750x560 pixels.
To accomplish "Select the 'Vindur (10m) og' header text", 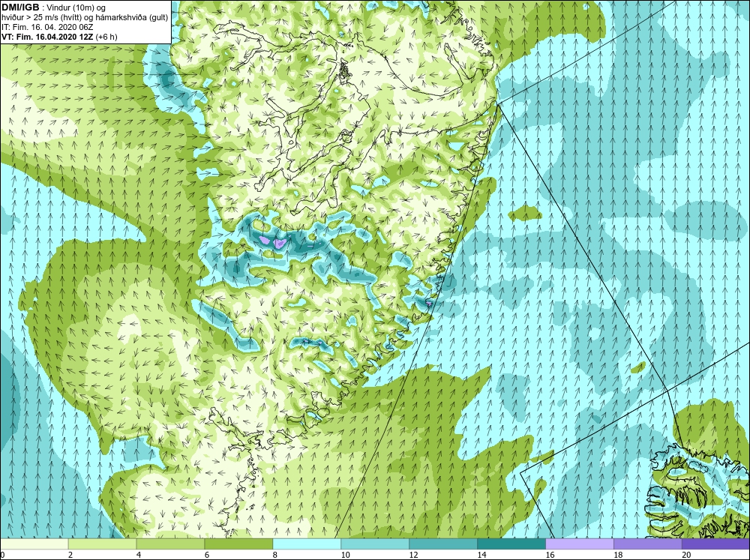I will pos(76,7).
